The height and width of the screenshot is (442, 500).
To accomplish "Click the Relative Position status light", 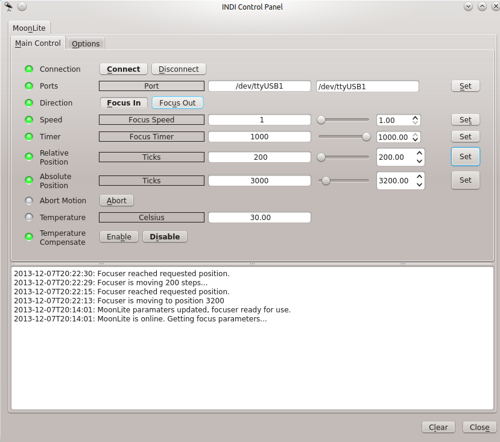I will coord(29,156).
